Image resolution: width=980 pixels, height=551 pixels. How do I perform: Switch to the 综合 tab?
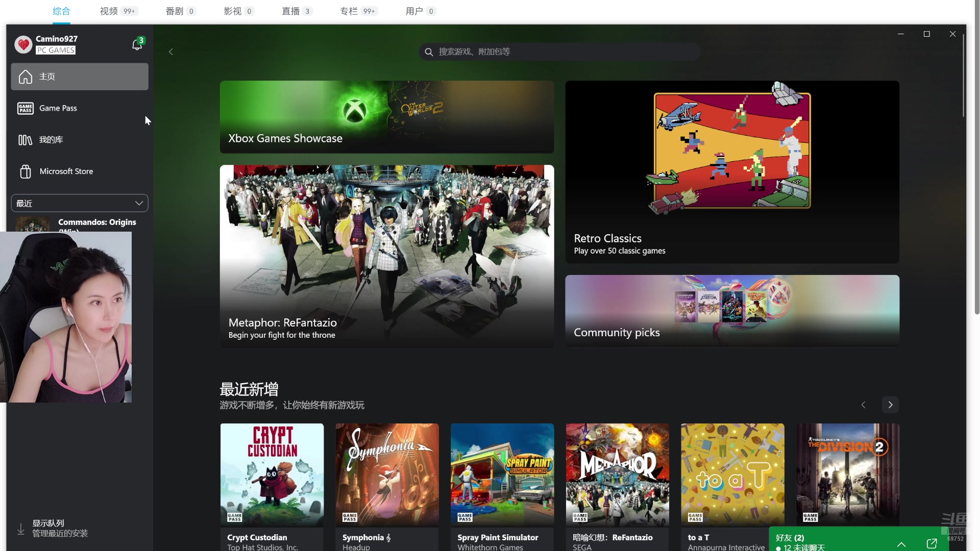pyautogui.click(x=61, y=11)
